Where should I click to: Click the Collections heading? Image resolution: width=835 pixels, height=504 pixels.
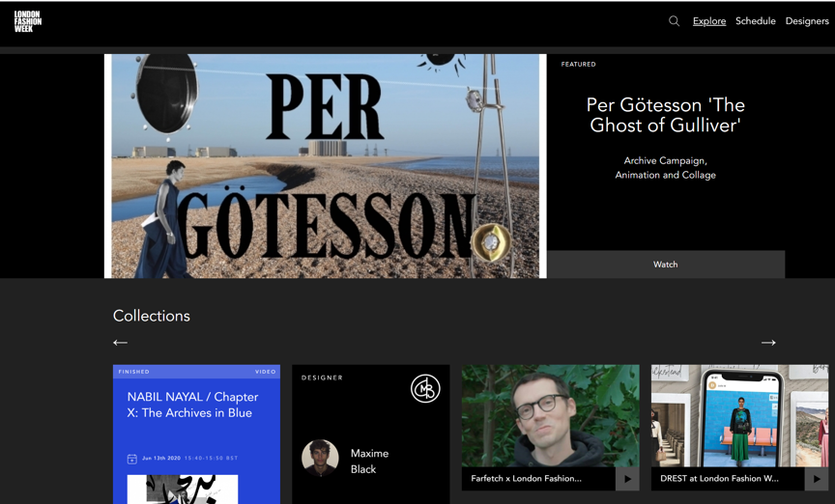(151, 316)
